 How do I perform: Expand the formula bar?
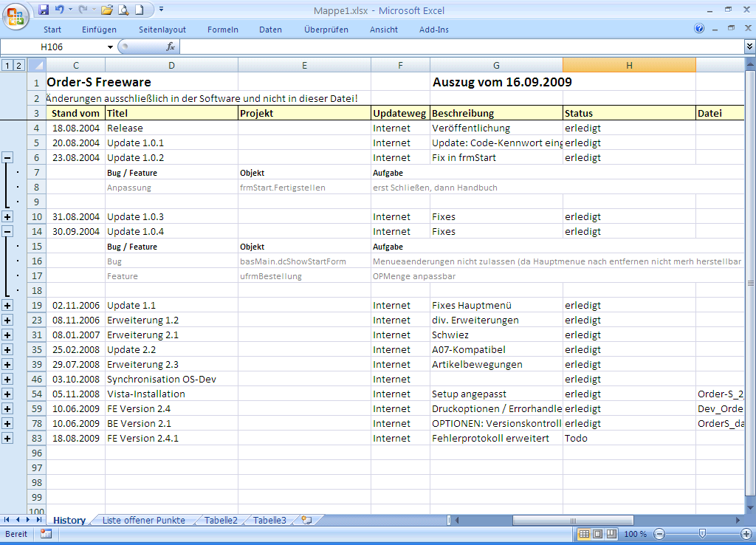pos(749,47)
